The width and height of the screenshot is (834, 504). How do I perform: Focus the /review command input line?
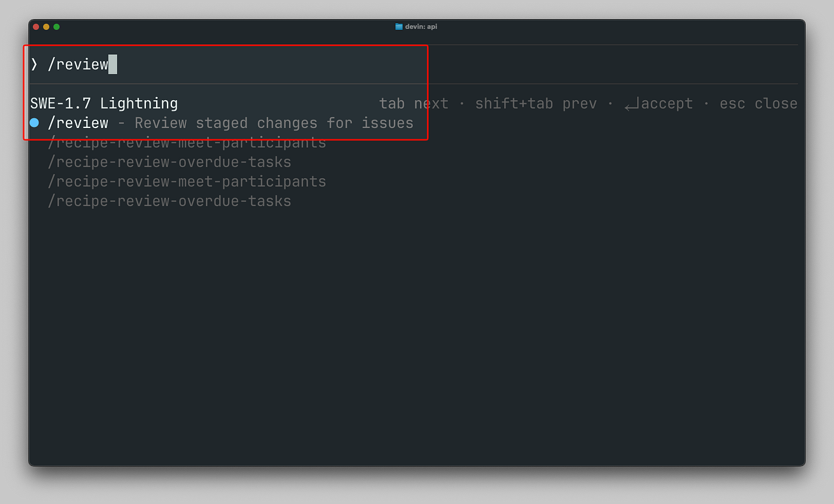point(413,64)
